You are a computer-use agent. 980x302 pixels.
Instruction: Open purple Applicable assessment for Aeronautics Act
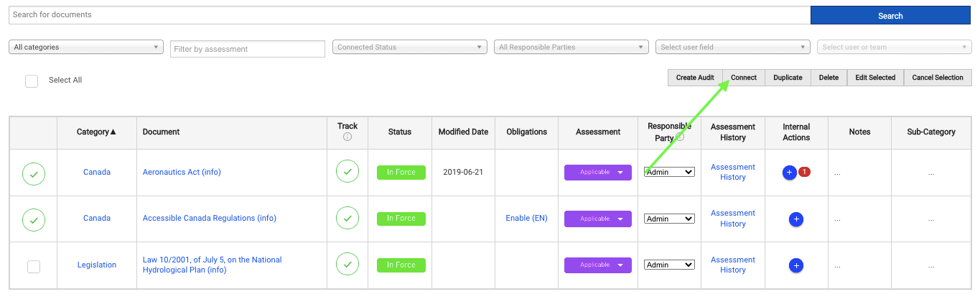(597, 173)
